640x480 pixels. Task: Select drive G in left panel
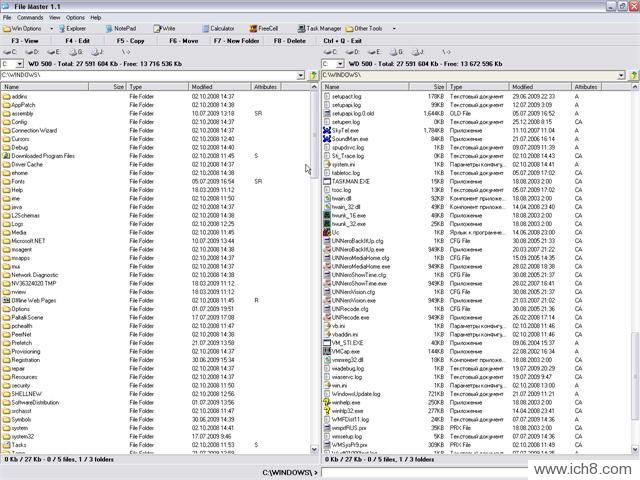(76, 52)
